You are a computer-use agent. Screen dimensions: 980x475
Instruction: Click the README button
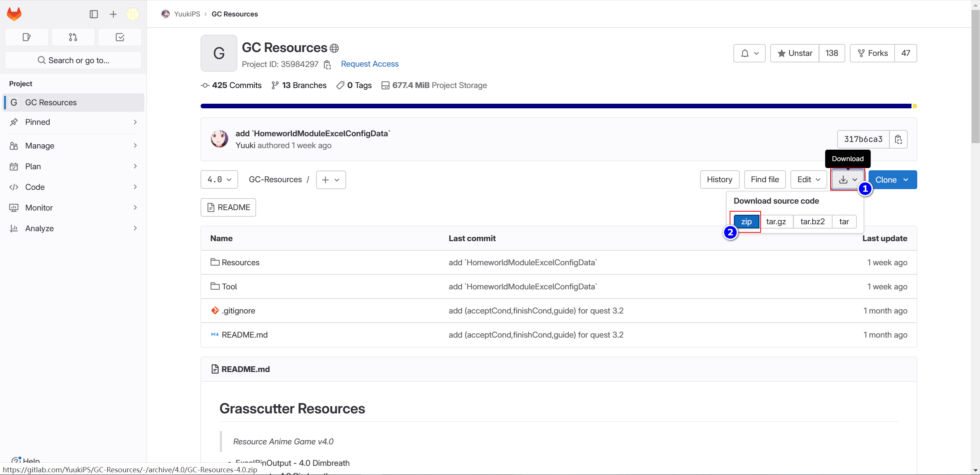tap(228, 207)
